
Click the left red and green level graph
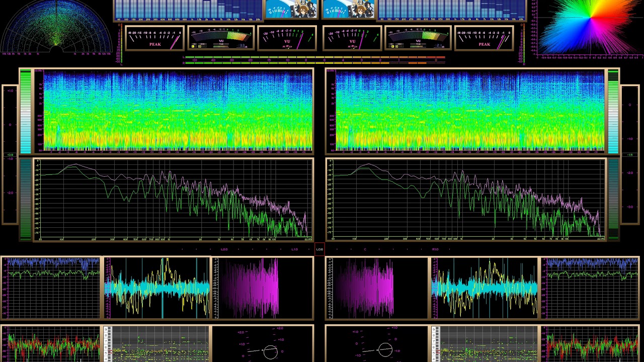51,344
